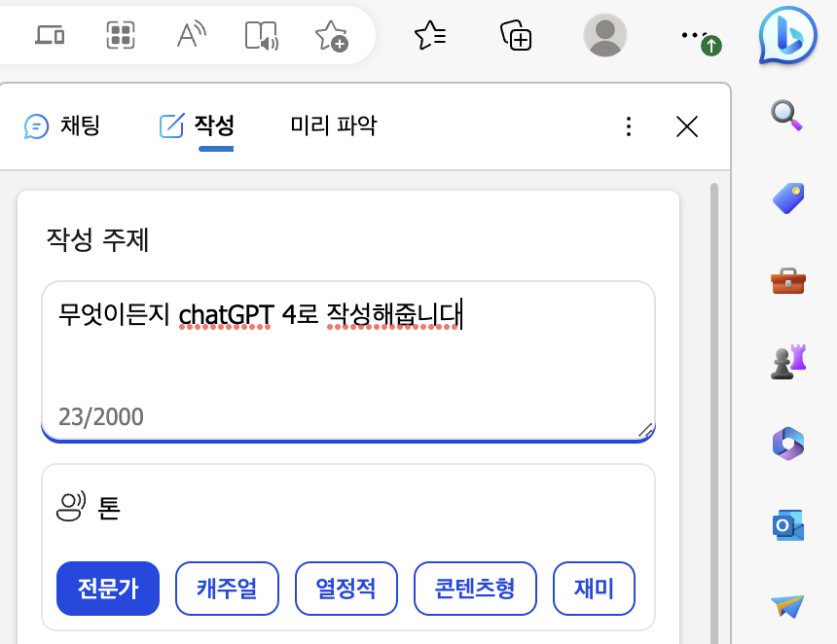This screenshot has width=837, height=644.
Task: Switch to the 미리 파악 tab
Action: pos(334,125)
